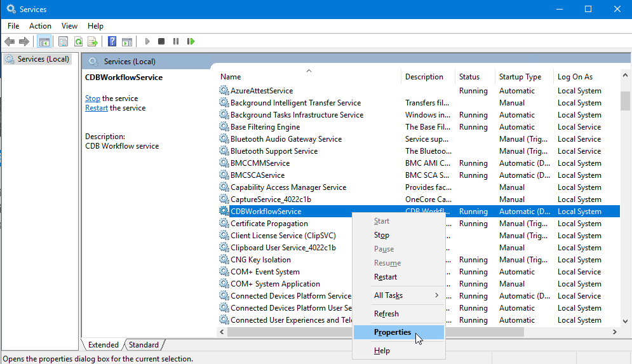632x364 pixels.
Task: Click the Restart the service link
Action: 97,108
